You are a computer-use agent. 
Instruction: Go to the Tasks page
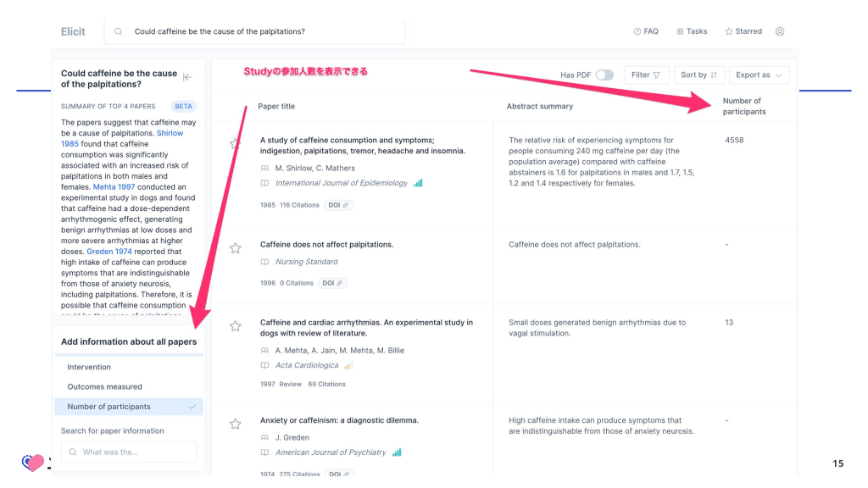click(x=692, y=31)
